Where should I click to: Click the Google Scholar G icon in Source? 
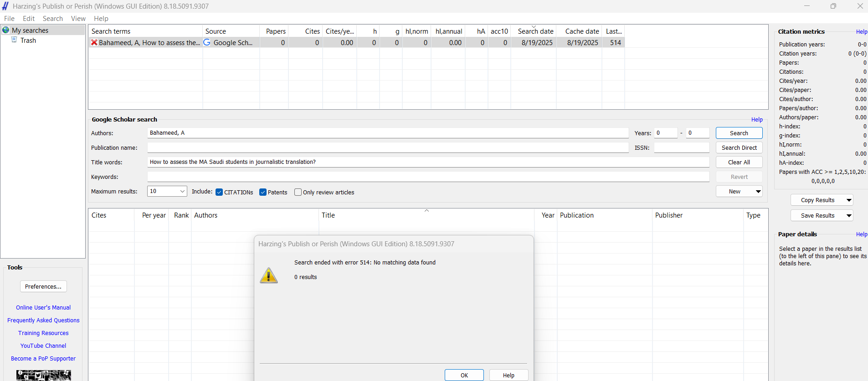[207, 42]
